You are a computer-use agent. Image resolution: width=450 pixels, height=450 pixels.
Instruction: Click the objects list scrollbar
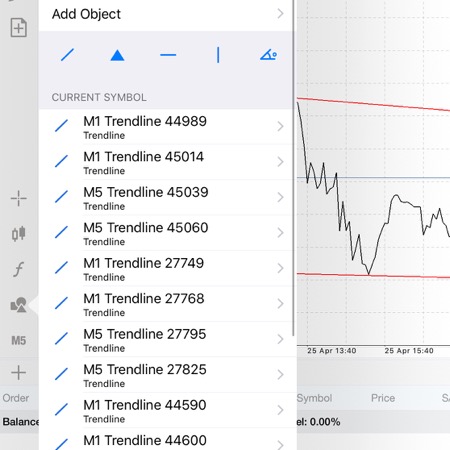click(293, 168)
